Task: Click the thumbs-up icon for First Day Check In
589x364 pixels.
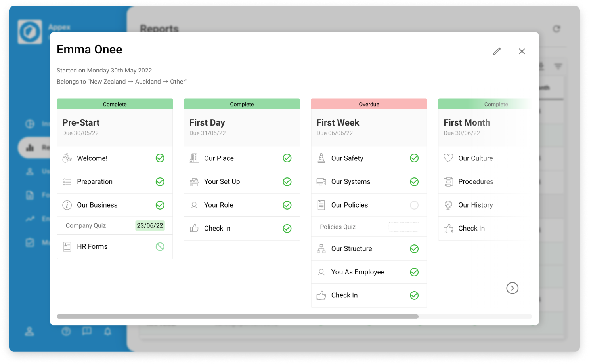Action: (x=194, y=228)
